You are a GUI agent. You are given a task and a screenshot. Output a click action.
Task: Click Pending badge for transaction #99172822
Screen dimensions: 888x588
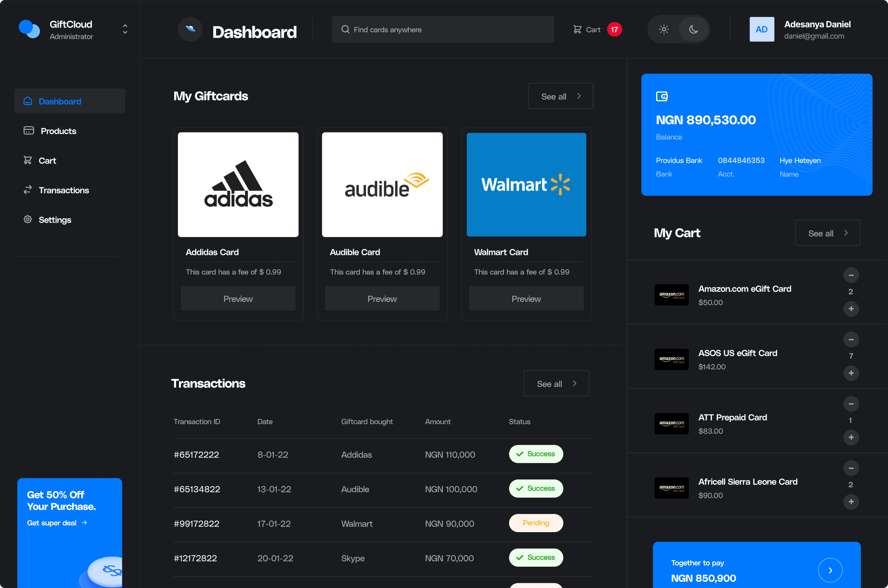[x=536, y=523]
